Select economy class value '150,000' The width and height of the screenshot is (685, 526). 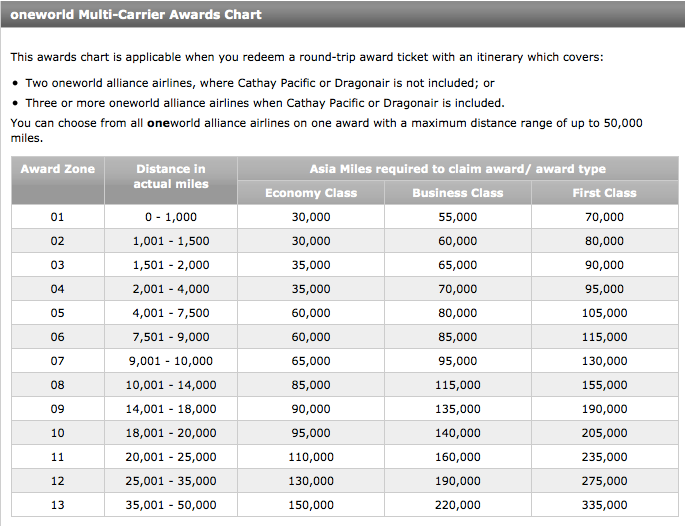point(311,505)
